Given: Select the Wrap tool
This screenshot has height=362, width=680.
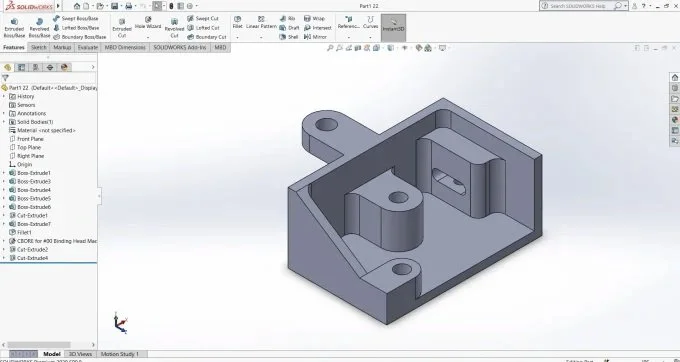Looking at the screenshot, I should pyautogui.click(x=314, y=19).
